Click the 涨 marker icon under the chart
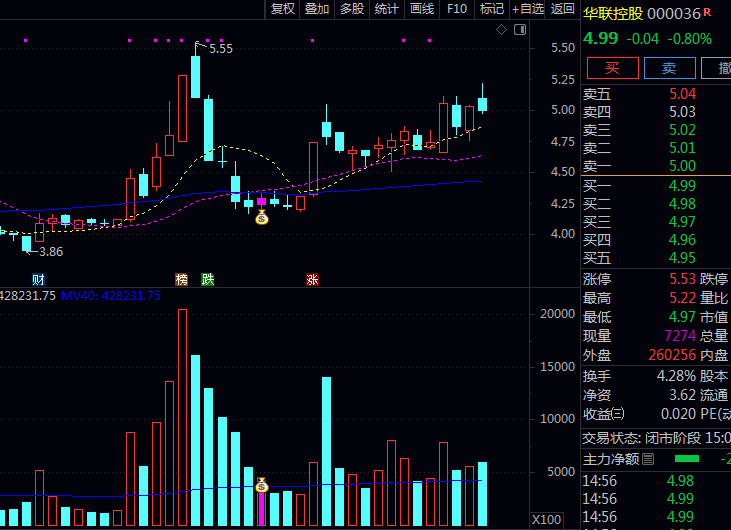The width and height of the screenshot is (731, 530). click(x=313, y=279)
